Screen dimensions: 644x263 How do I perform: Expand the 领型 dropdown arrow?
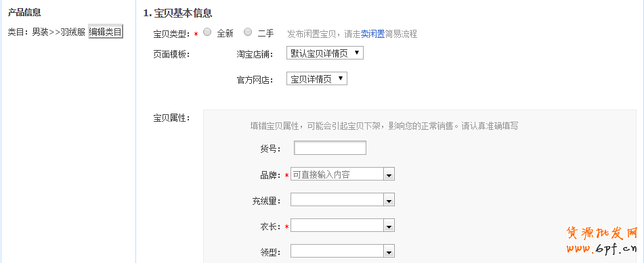[x=389, y=252]
